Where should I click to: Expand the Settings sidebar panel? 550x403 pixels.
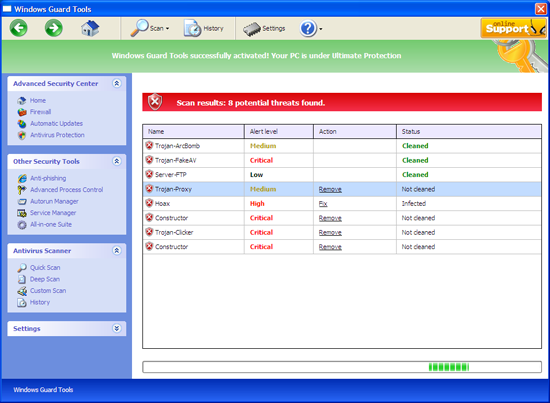coord(116,328)
